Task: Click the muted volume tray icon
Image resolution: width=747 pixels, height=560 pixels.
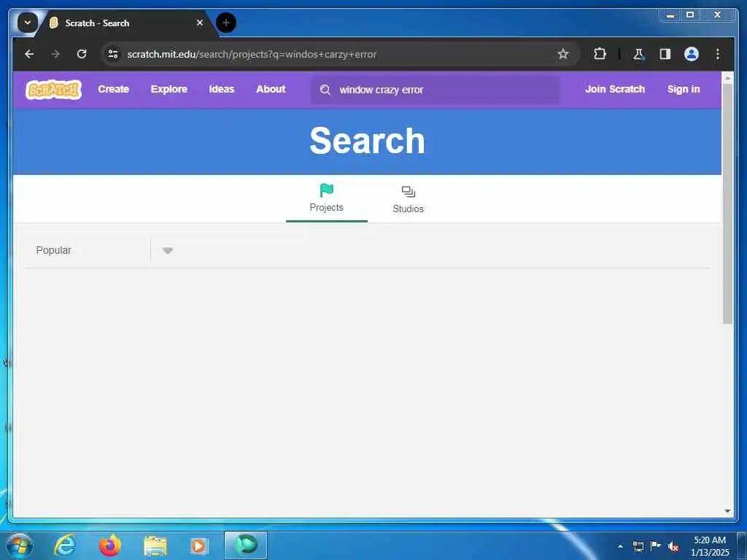Action: (673, 546)
